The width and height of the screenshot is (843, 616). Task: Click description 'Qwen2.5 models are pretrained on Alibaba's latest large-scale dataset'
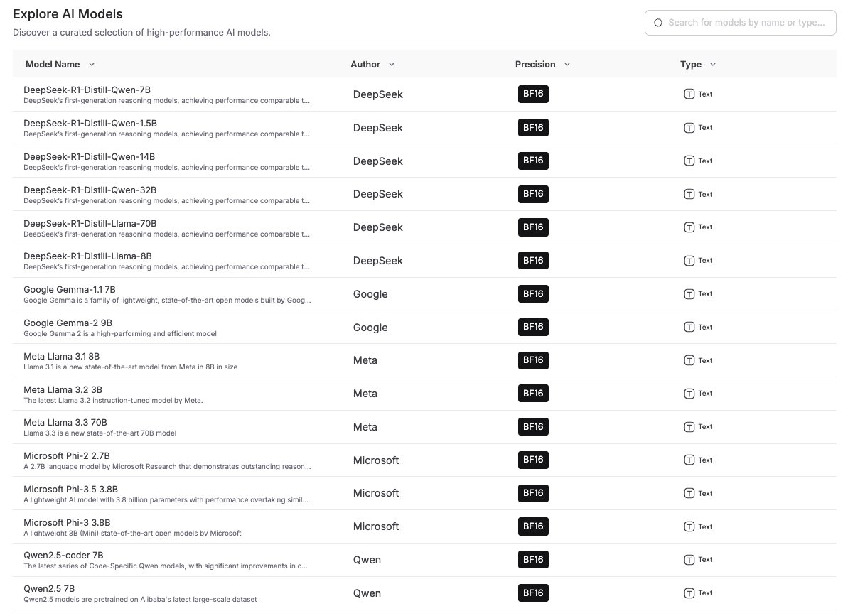click(140, 600)
